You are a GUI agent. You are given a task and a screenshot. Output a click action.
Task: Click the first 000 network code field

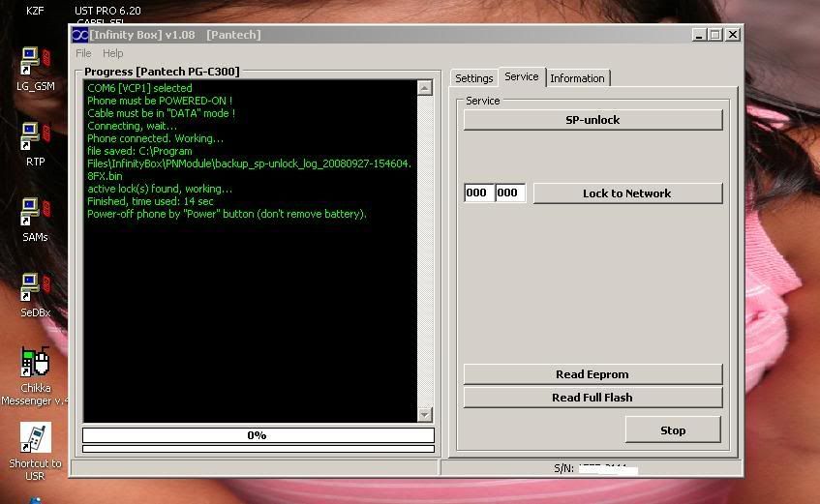(x=477, y=193)
